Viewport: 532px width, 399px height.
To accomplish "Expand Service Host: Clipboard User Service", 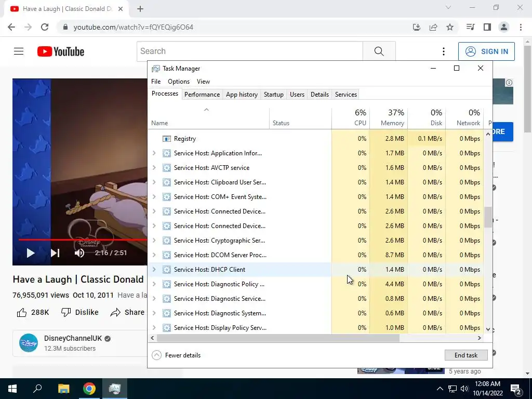I will point(154,182).
